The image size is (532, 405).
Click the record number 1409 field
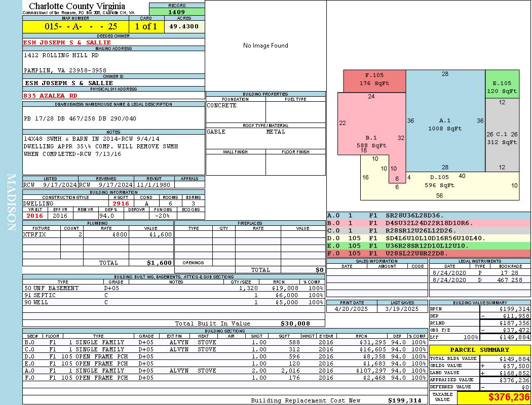click(x=177, y=12)
